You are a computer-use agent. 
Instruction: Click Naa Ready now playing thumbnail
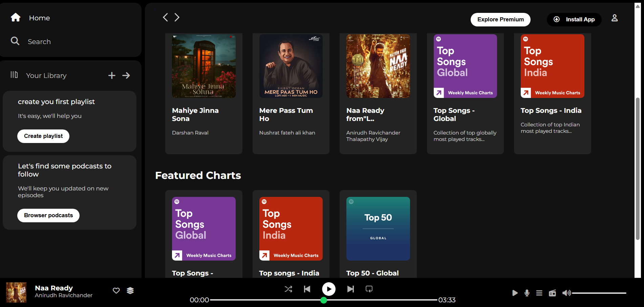(16, 292)
